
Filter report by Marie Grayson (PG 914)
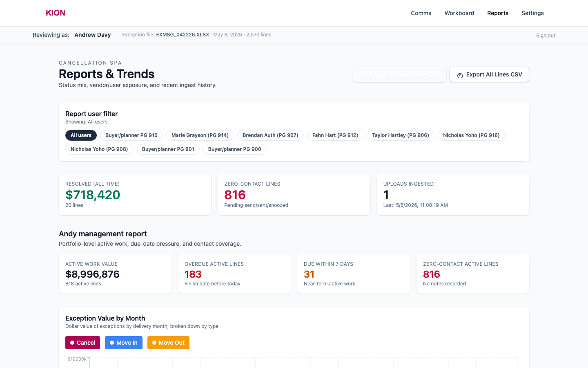point(200,135)
